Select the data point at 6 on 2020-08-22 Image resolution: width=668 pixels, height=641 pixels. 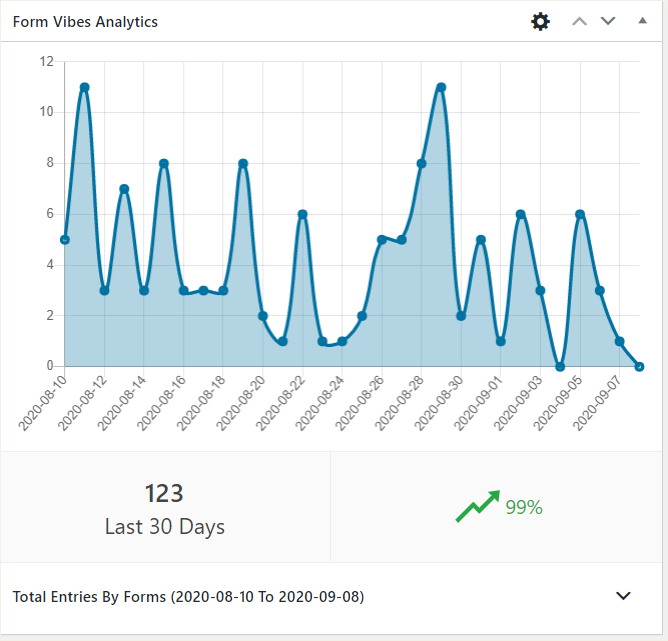(x=302, y=214)
